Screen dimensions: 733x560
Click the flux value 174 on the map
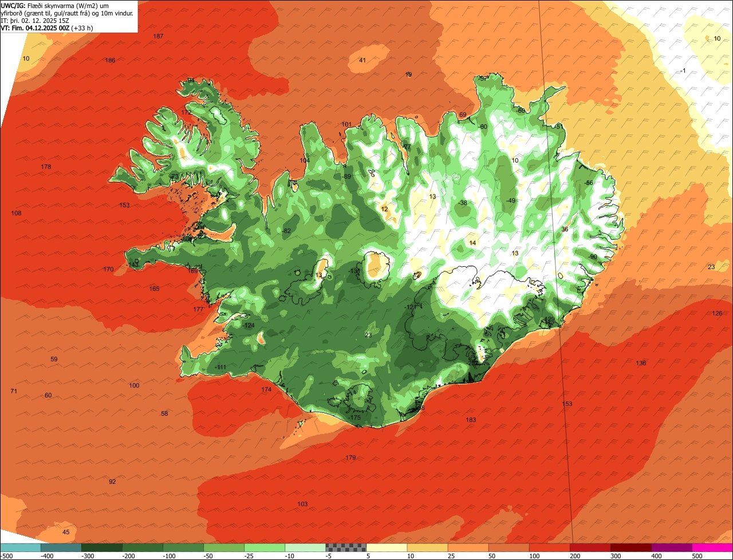(x=266, y=390)
